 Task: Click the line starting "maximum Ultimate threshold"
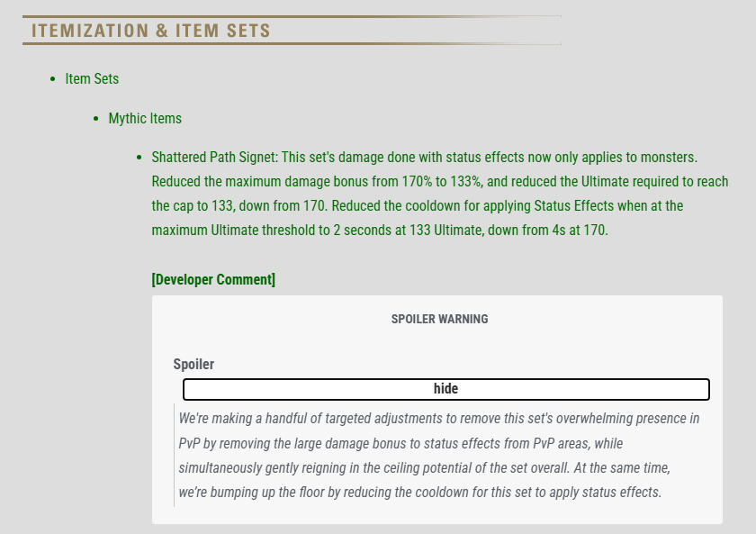click(380, 230)
